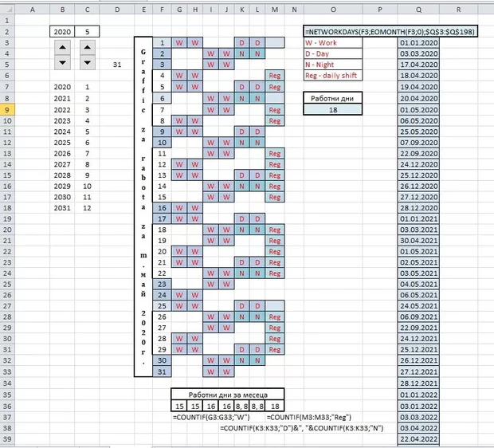Click year list cell 2021
494x448 pixels.
(x=62, y=98)
